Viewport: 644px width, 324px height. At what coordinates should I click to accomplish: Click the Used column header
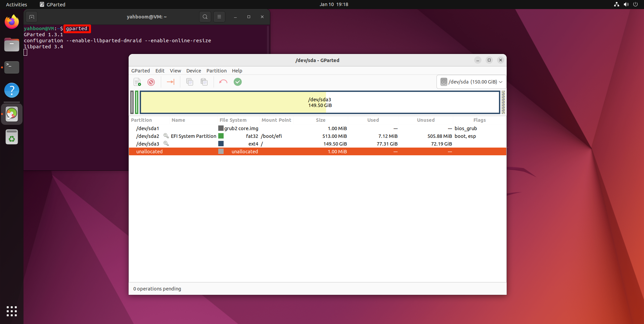pyautogui.click(x=373, y=120)
